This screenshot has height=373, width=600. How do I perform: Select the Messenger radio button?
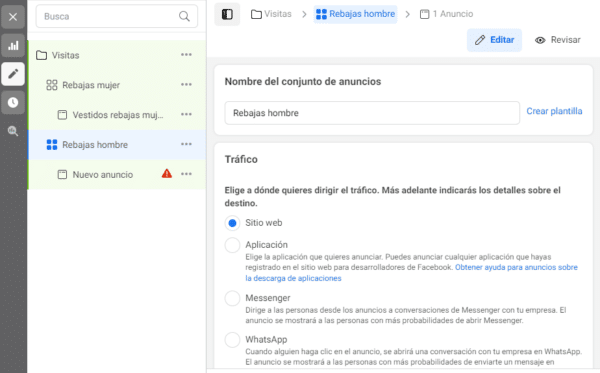tap(232, 298)
